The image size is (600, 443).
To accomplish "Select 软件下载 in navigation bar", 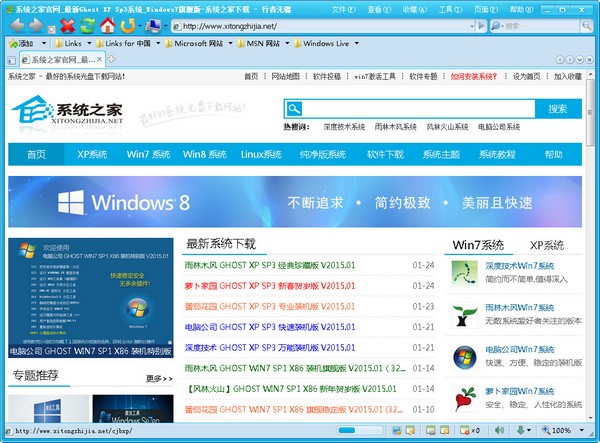I will pyautogui.click(x=385, y=155).
